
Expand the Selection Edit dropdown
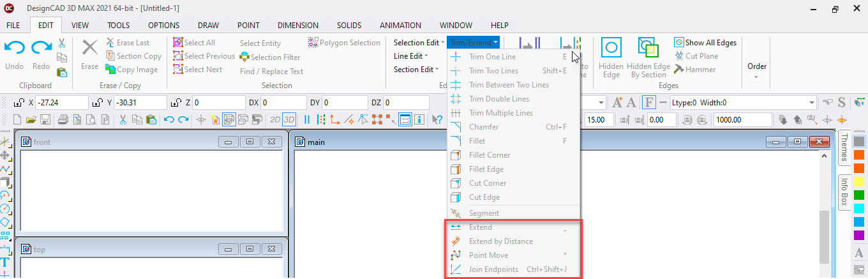click(419, 43)
